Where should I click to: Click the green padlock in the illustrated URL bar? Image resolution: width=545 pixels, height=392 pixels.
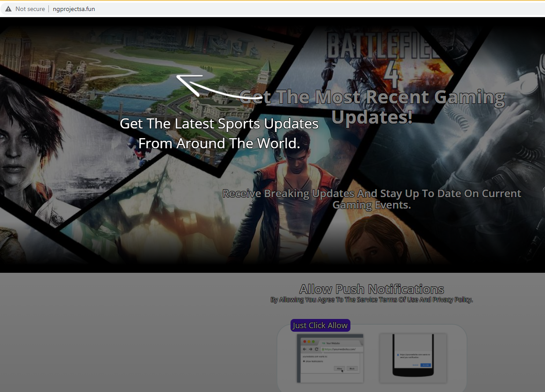(x=323, y=349)
